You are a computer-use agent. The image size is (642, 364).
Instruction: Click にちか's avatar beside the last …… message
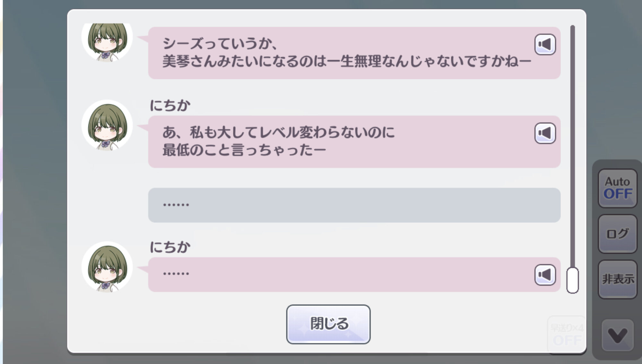(x=107, y=267)
